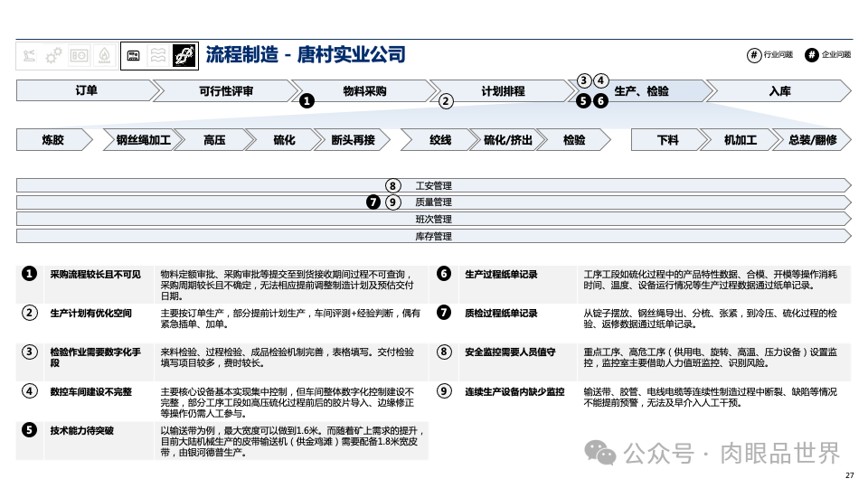Click the heading 质检过程纸单记录
This screenshot has height=488, width=868.
pos(501,314)
